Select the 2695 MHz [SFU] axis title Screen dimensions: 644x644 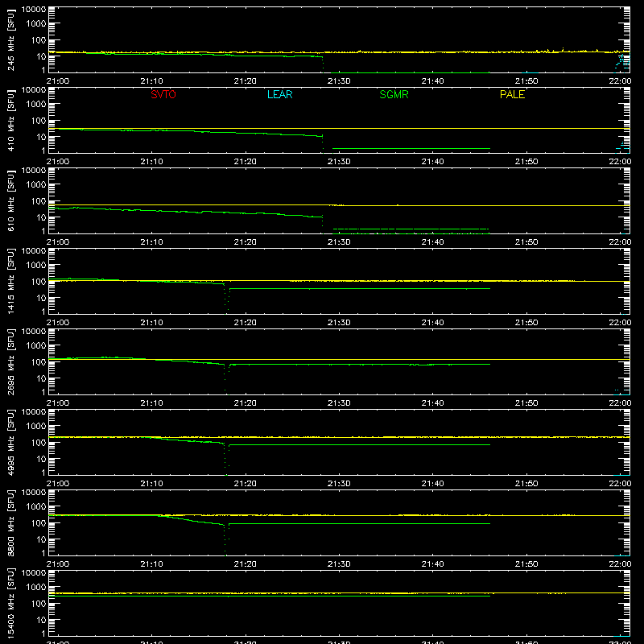point(11,361)
